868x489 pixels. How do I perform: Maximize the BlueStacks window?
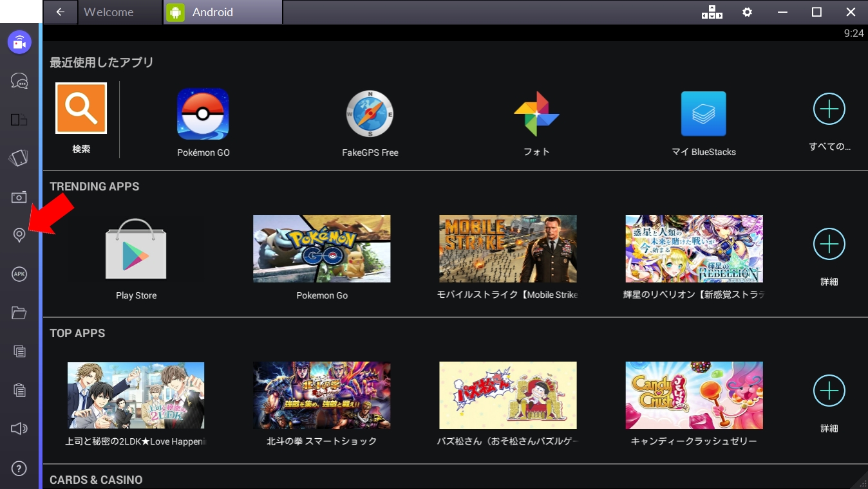pyautogui.click(x=816, y=12)
